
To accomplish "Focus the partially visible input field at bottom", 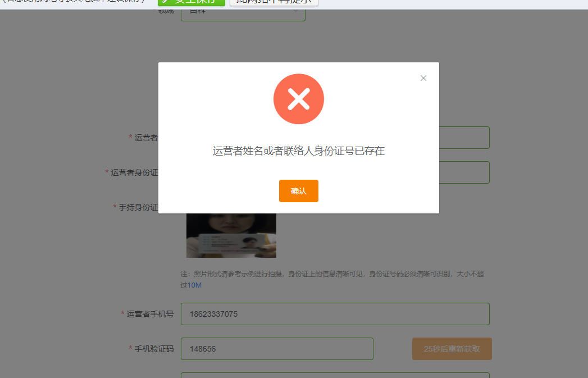I will 335,375.
